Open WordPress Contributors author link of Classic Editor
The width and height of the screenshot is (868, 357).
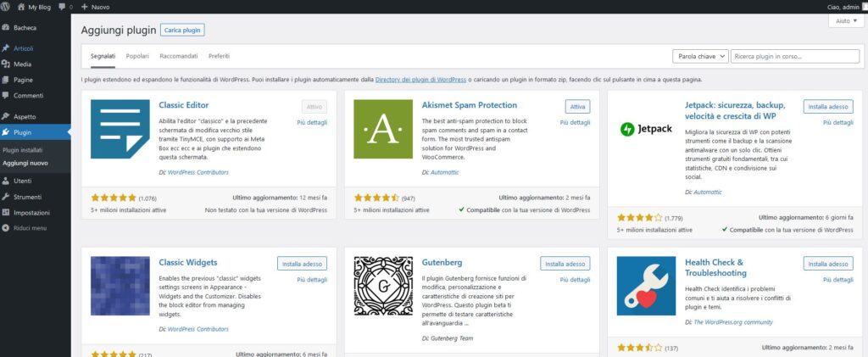[x=198, y=172]
